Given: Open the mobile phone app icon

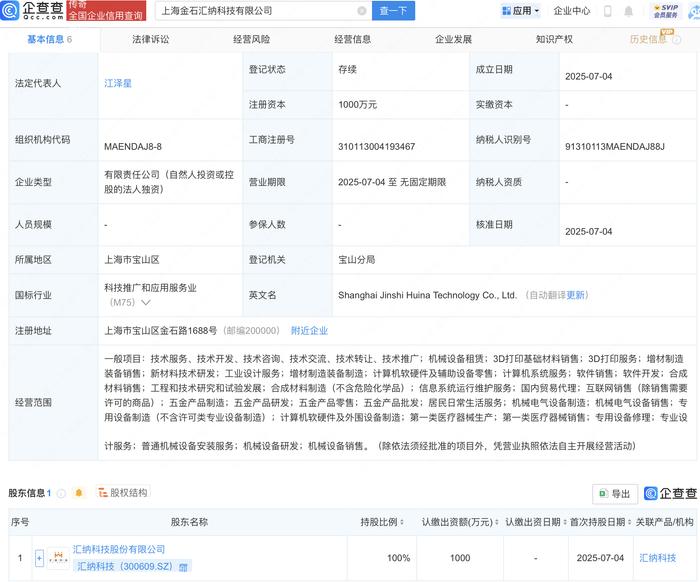Looking at the screenshot, I should [608, 11].
